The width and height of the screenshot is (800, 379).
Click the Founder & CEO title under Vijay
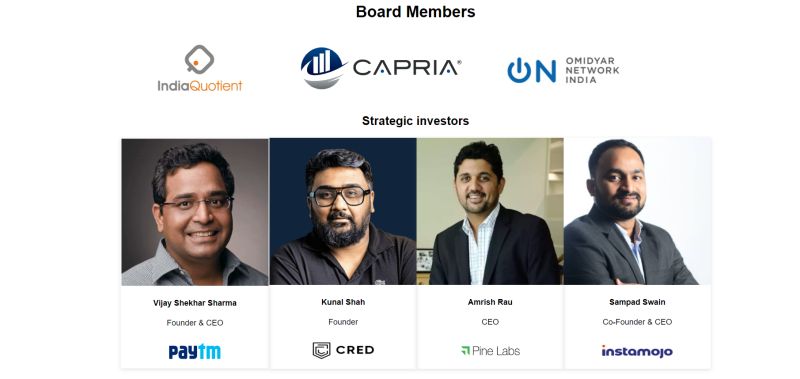[195, 323]
